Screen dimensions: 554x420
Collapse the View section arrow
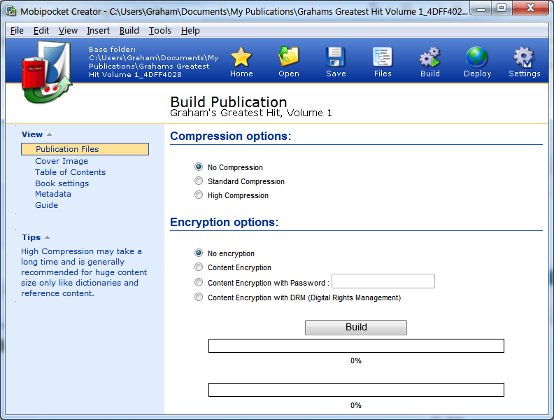click(x=49, y=135)
